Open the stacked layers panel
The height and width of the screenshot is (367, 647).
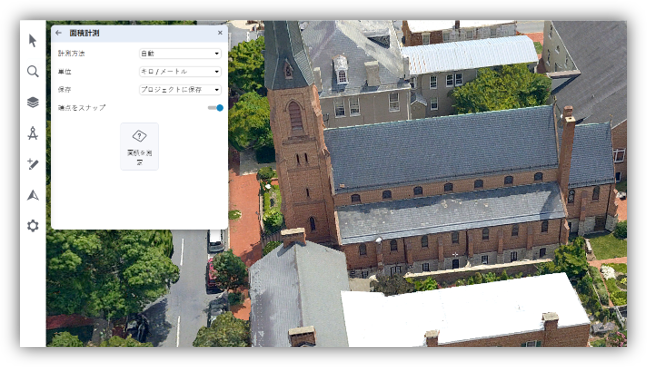pos(33,102)
